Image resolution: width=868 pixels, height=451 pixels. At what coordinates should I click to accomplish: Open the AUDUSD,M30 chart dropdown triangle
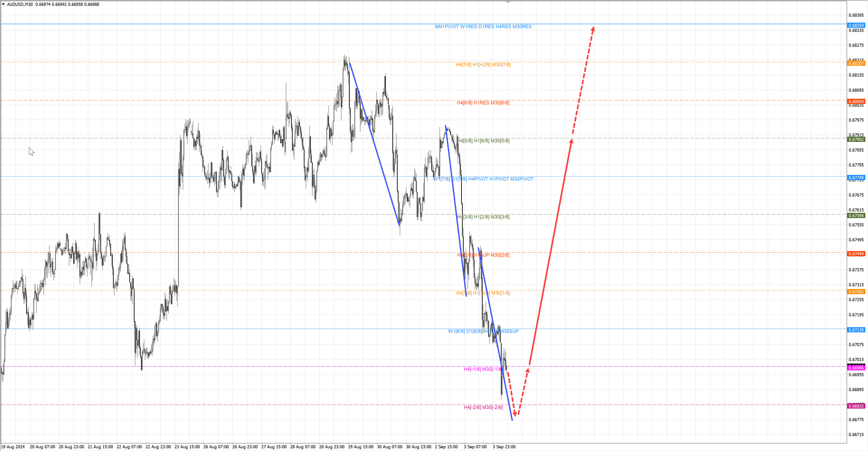pos(3,4)
